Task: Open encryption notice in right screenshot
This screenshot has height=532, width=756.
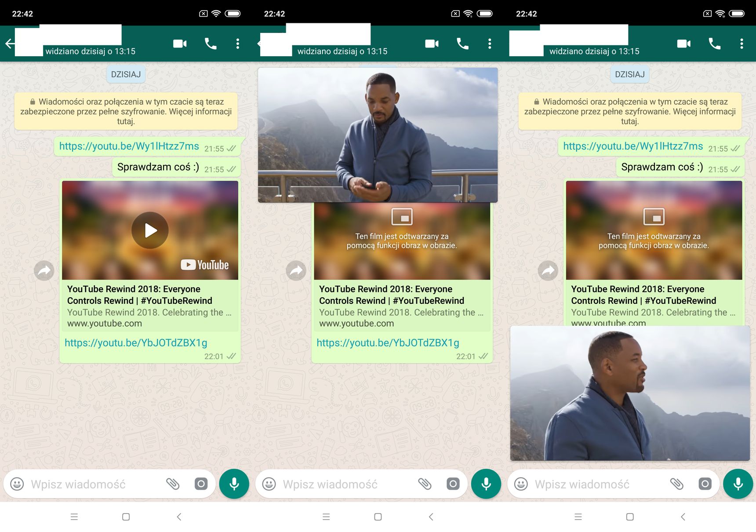Action: point(630,111)
